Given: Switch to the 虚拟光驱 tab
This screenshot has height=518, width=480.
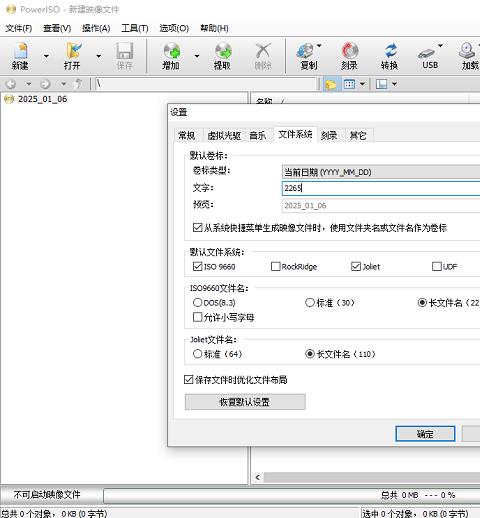Looking at the screenshot, I should 224,135.
